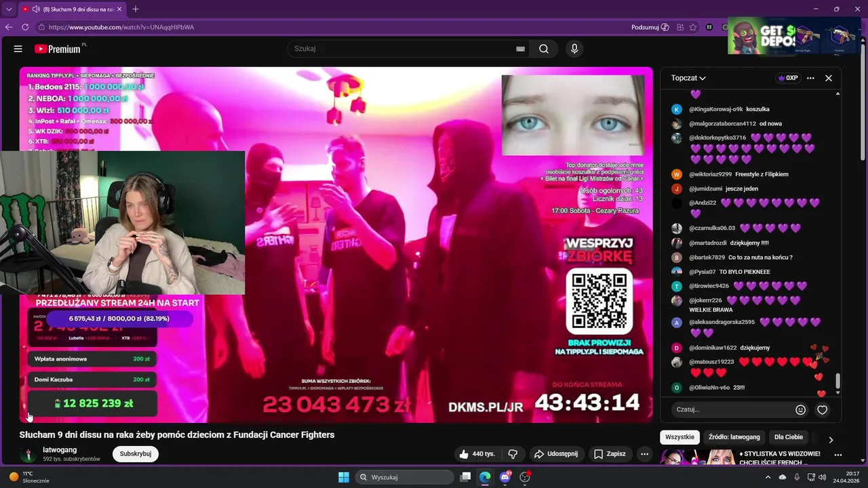Click the site info icon in address bar
Image resolution: width=868 pixels, height=488 pixels.
(41, 27)
